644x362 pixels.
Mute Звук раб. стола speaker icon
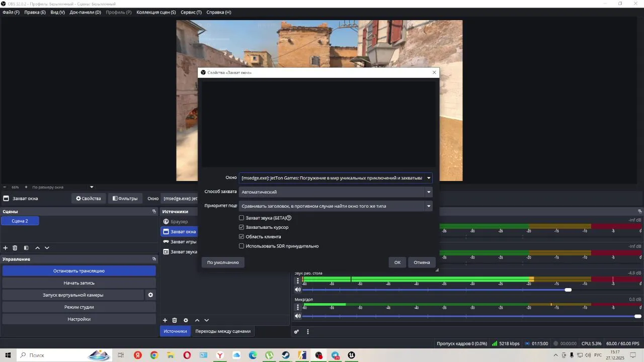tap(298, 290)
